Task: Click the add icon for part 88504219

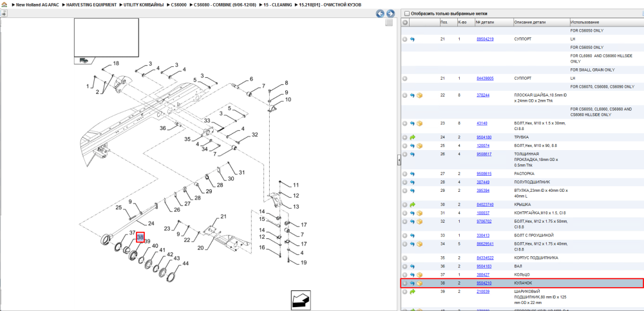Action: 405,39
